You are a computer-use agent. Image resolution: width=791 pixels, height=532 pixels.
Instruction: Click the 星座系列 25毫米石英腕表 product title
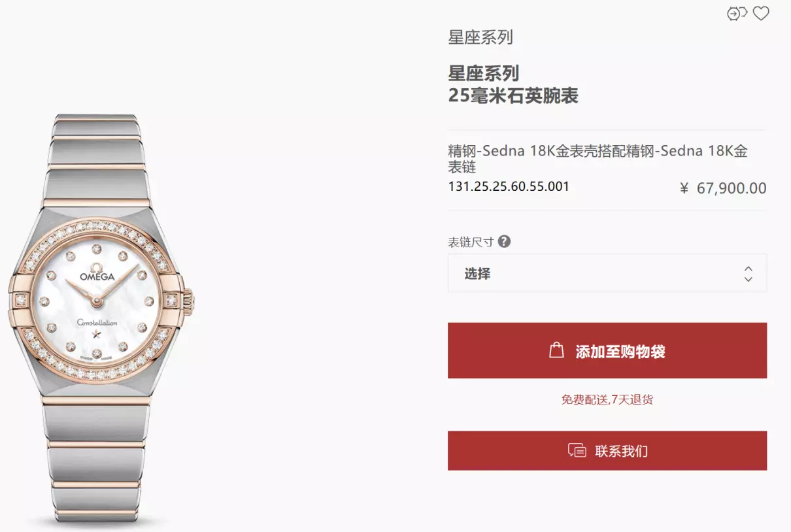click(x=513, y=84)
